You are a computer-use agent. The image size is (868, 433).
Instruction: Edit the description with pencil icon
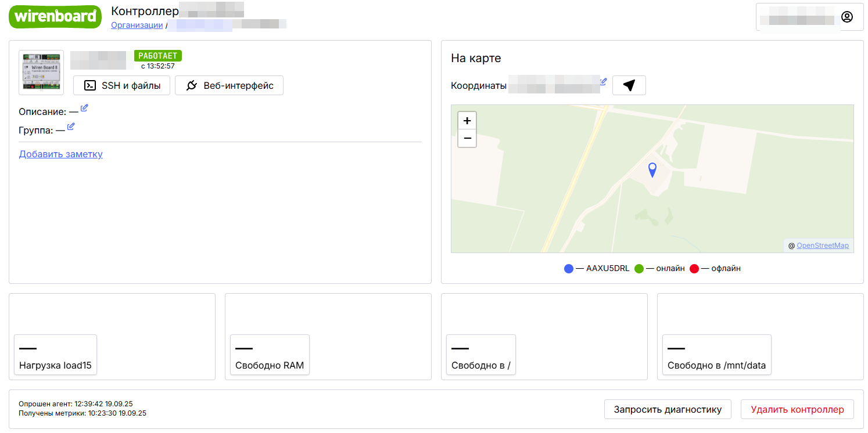pos(84,108)
